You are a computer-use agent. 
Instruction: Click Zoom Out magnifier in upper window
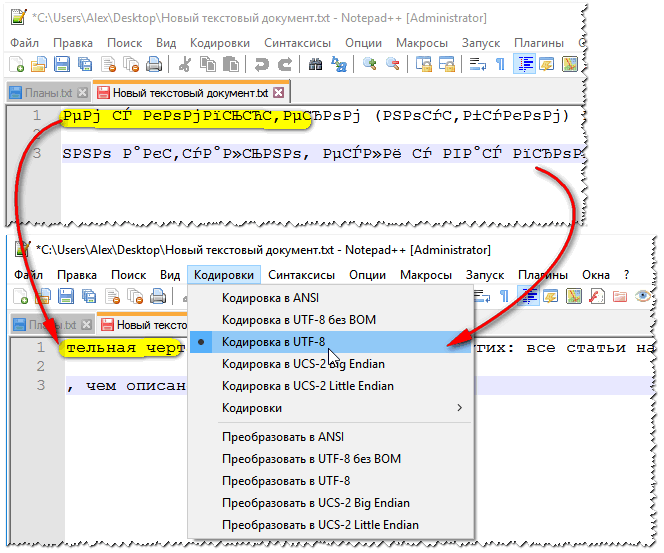pyautogui.click(x=393, y=64)
